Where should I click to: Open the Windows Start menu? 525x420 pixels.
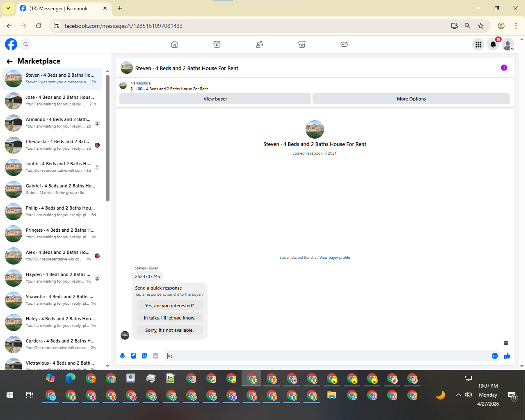point(10,395)
